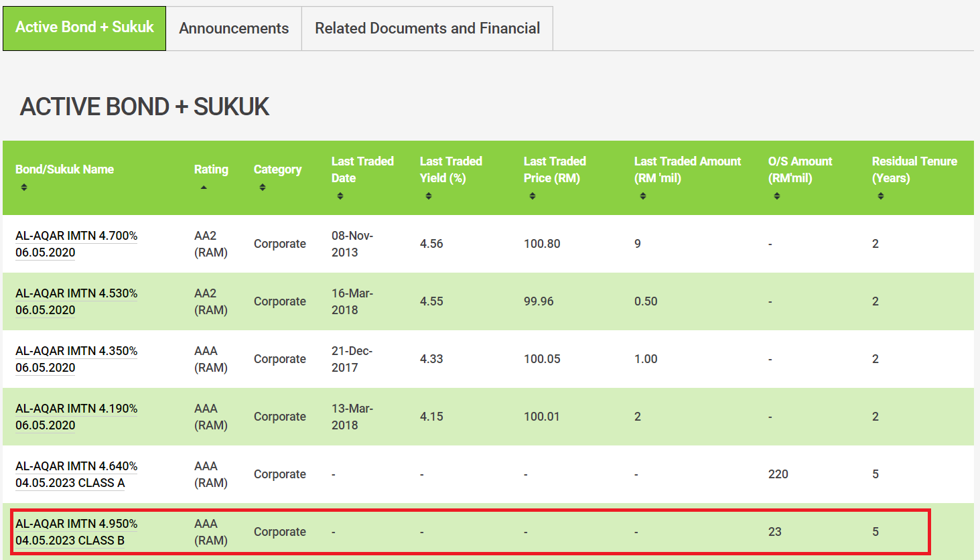Open AL-AQAR IMTN 4.700% 06.05.2020 bond link
The width and height of the screenshot is (980, 560).
click(x=76, y=244)
